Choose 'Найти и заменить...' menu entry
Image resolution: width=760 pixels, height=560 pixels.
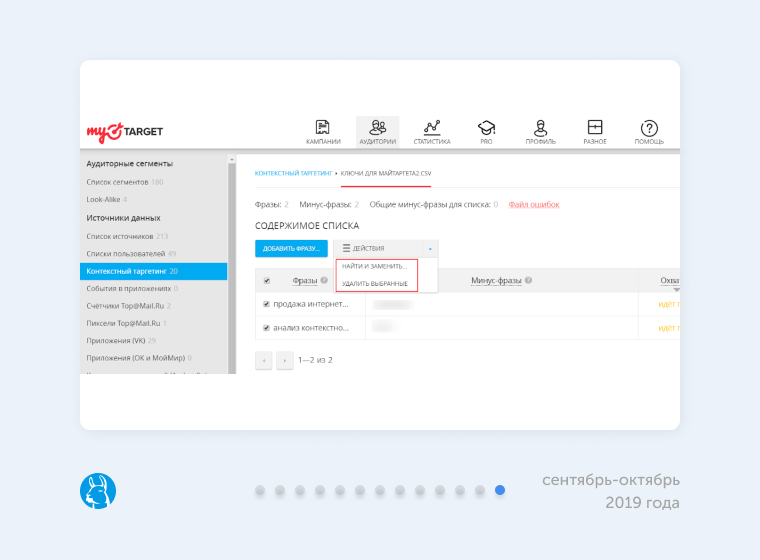click(375, 266)
